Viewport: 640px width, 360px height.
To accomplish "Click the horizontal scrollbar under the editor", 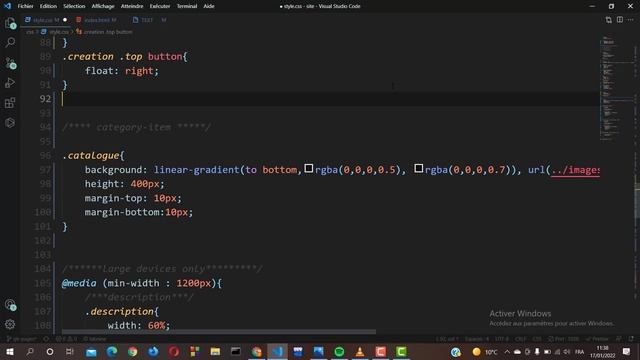I will (x=219, y=332).
